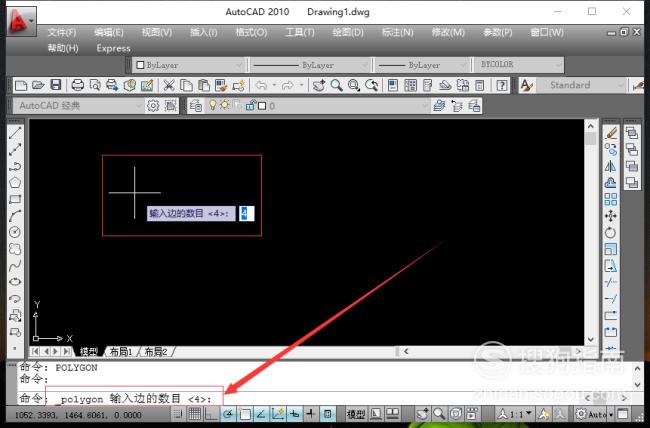Click the Cut scissors icon
The image size is (650, 428).
169,85
